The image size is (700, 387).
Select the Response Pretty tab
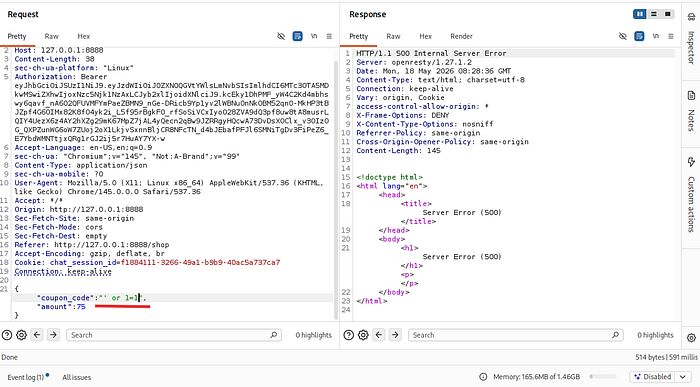(358, 36)
